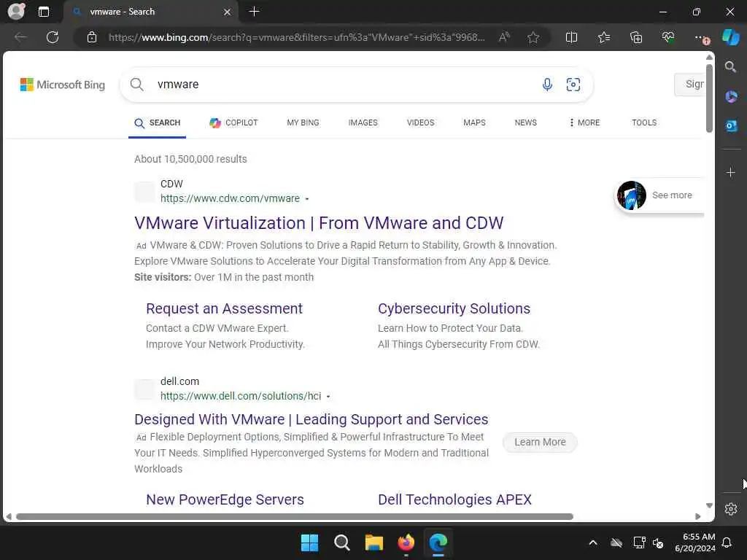Switch to the COPILOT tab
Screen dimensions: 747x560
[233, 122]
